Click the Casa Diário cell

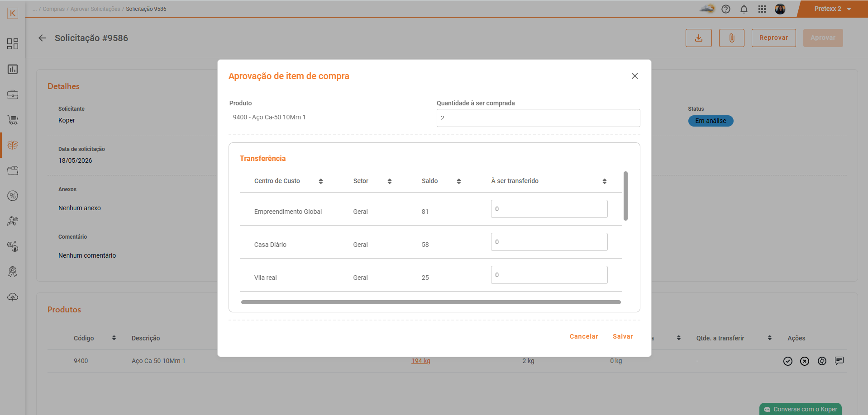[x=270, y=245]
